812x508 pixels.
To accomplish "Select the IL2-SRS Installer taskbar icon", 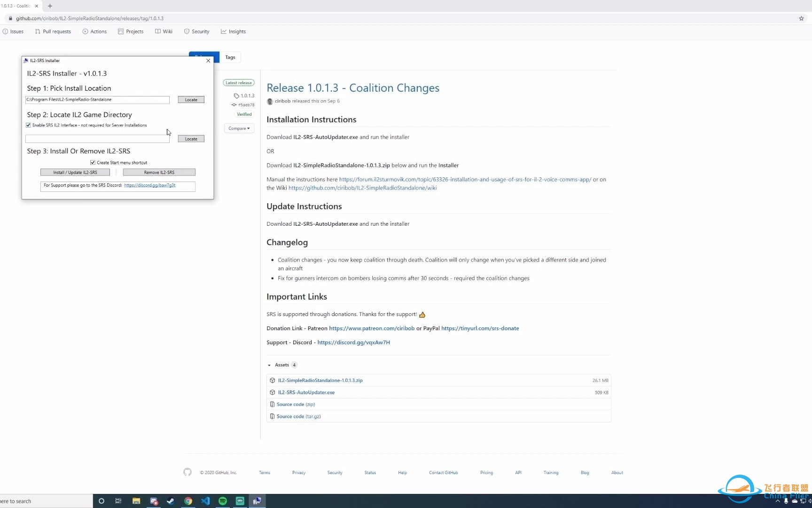I will (x=257, y=501).
